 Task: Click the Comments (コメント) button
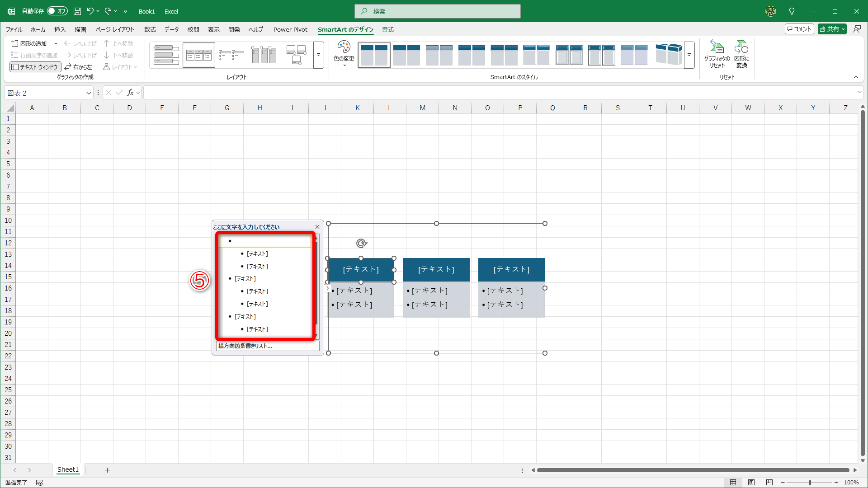[799, 29]
